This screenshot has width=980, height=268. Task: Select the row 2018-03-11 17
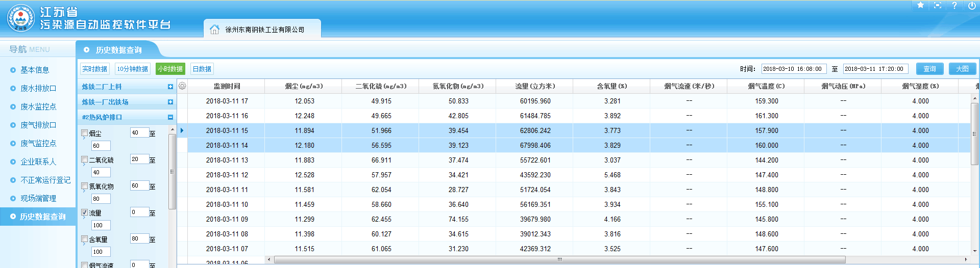(x=573, y=101)
